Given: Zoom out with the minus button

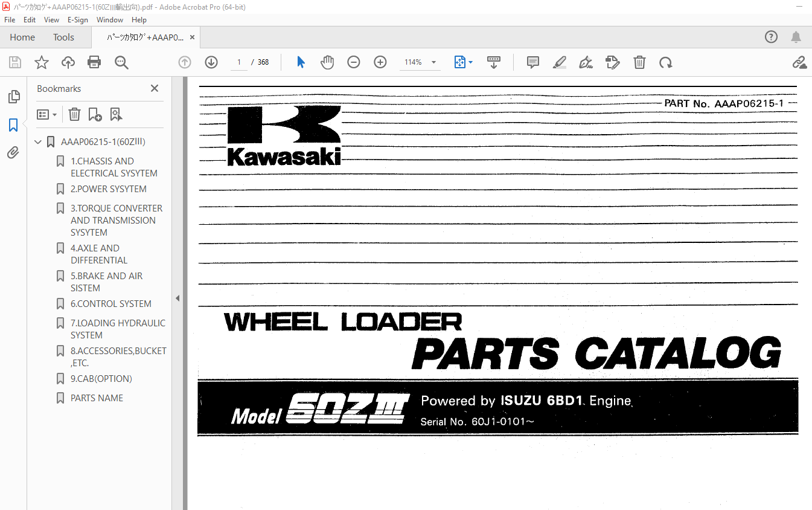Looking at the screenshot, I should 354,62.
